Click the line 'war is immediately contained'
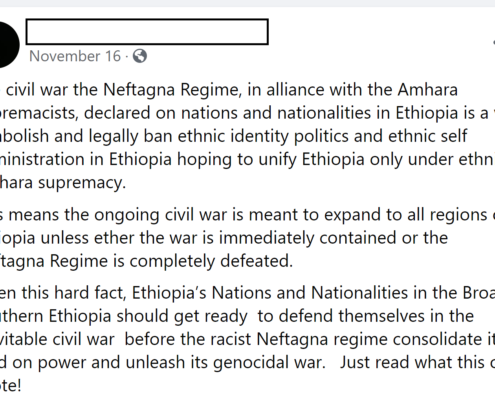Screen dimensions: 495x400 pos(224,238)
